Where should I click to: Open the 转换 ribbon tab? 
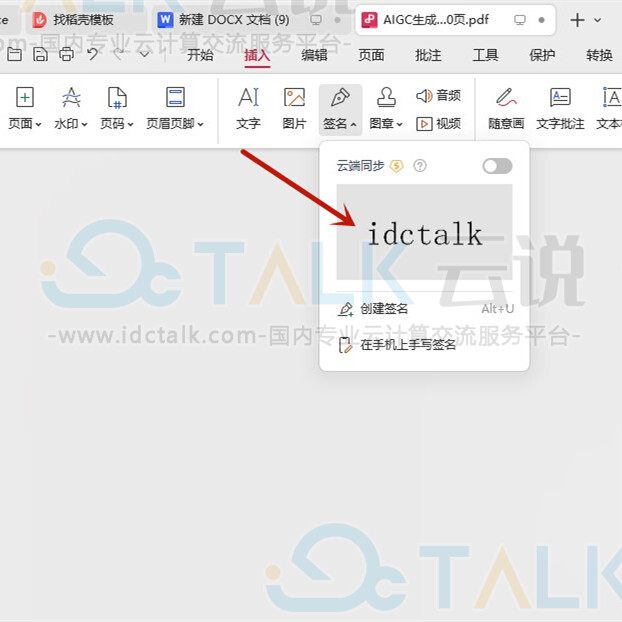[599, 55]
